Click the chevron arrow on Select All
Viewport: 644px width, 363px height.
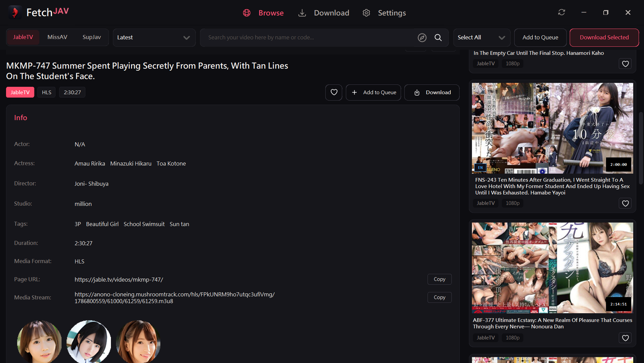tap(502, 38)
